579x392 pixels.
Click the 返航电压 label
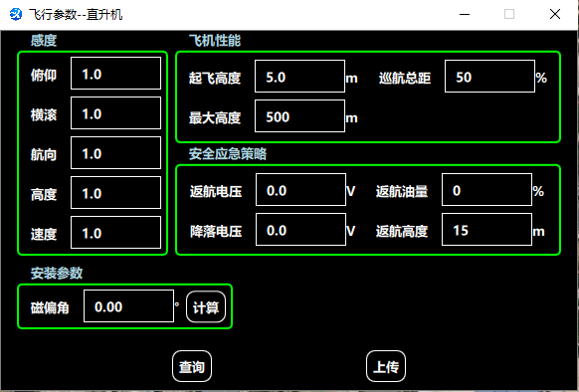(216, 191)
